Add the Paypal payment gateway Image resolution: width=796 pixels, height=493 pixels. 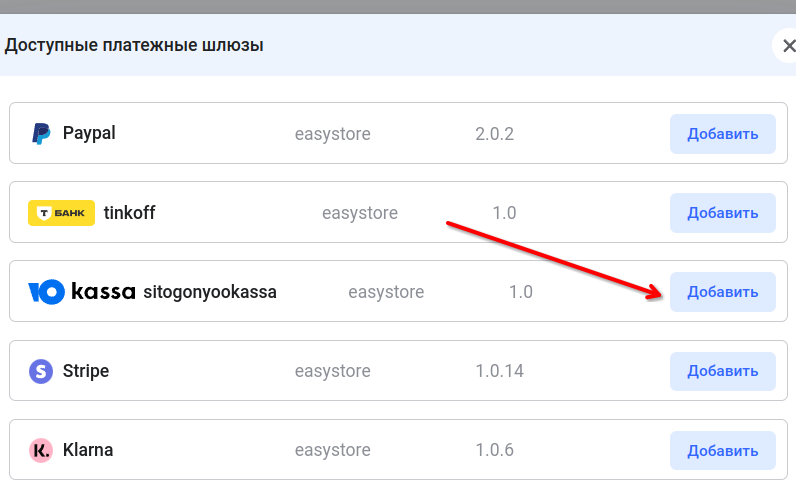(722, 134)
